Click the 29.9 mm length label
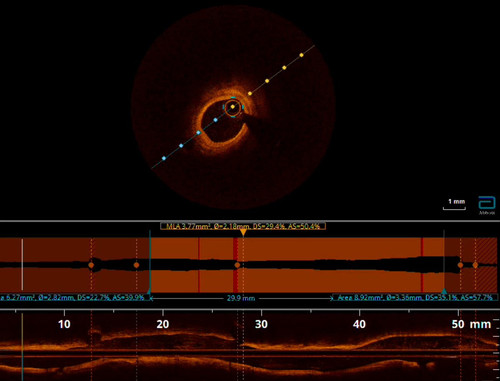500x381 pixels. [241, 298]
